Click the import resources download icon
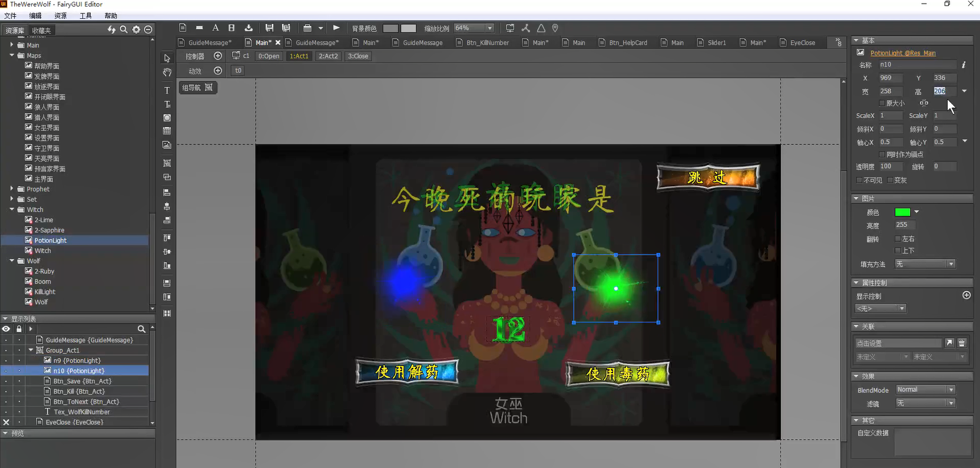 pos(249,28)
